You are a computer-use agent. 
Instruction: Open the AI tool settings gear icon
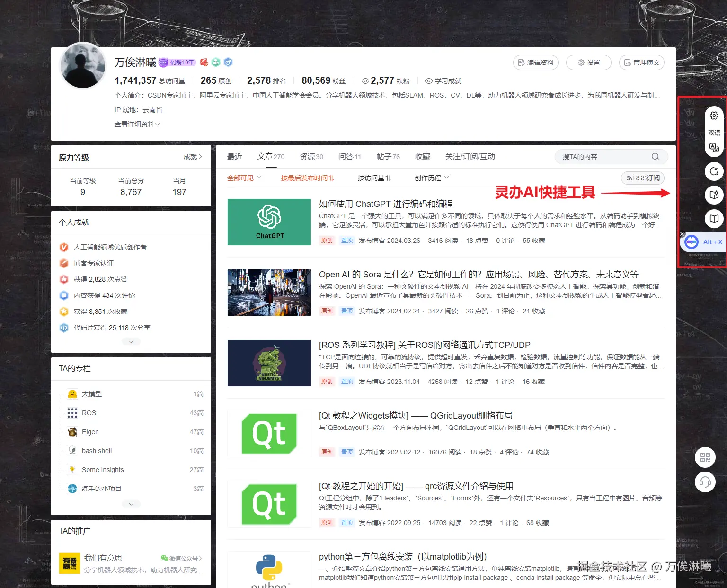click(x=714, y=116)
